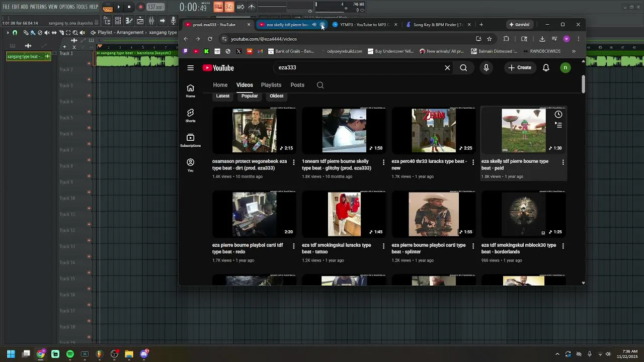
Task: Click the YouTube page vertical scrollbar
Action: (x=583, y=84)
